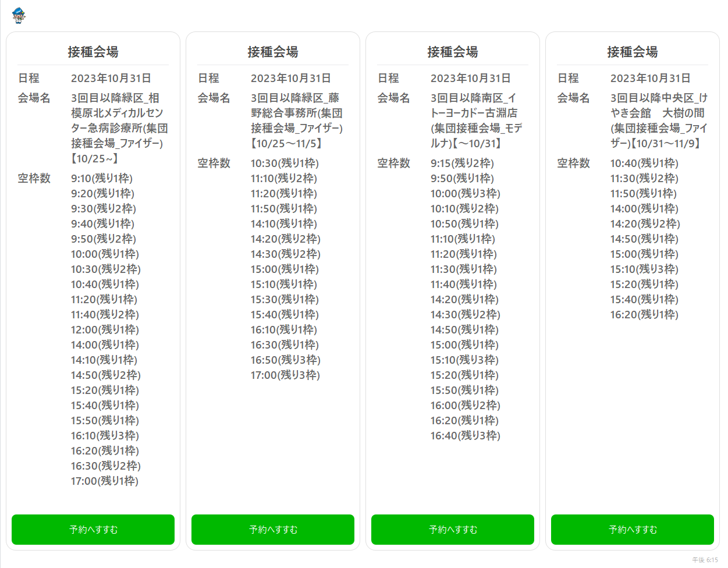The width and height of the screenshot is (728, 568).
Task: Select 11:10(残り1枠) in イトーヨーカドー古淵店 card
Action: point(463,239)
